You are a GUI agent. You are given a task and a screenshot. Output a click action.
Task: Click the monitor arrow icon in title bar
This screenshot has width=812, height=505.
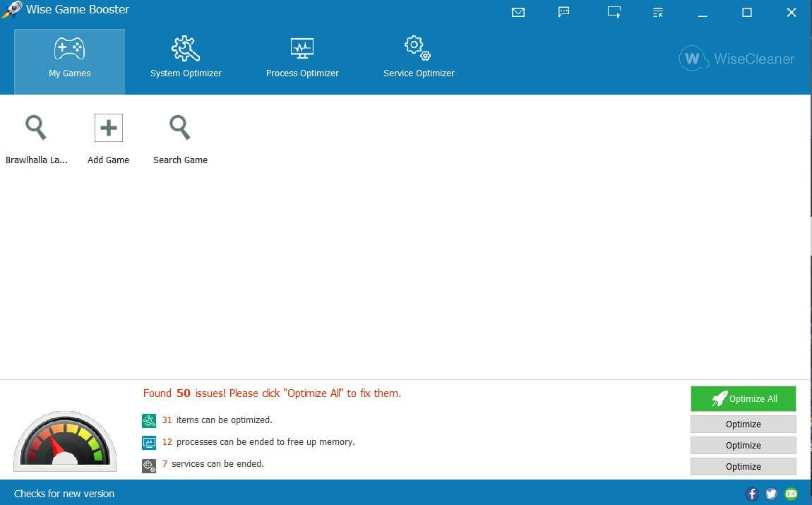click(x=614, y=12)
